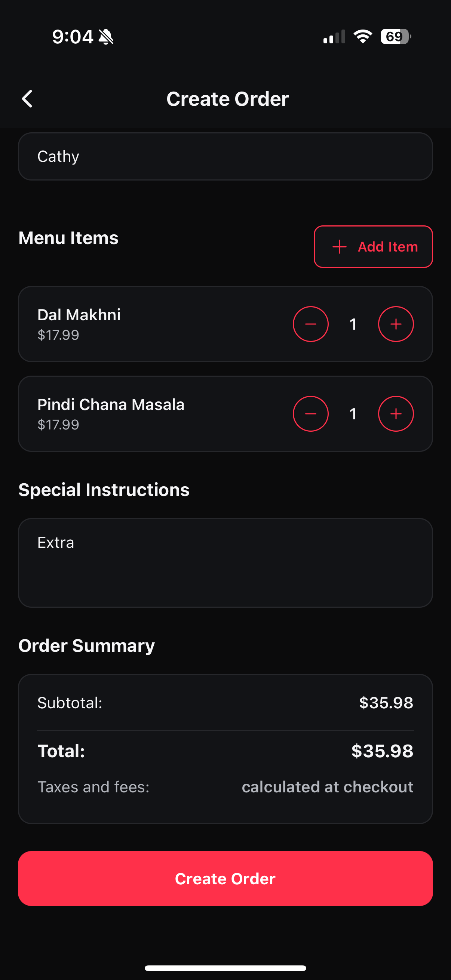Increase Pindi Chana Masala quantity

pos(396,414)
